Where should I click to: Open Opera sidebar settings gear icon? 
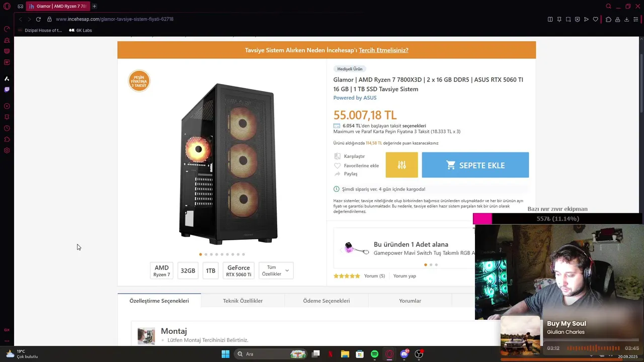[7, 150]
